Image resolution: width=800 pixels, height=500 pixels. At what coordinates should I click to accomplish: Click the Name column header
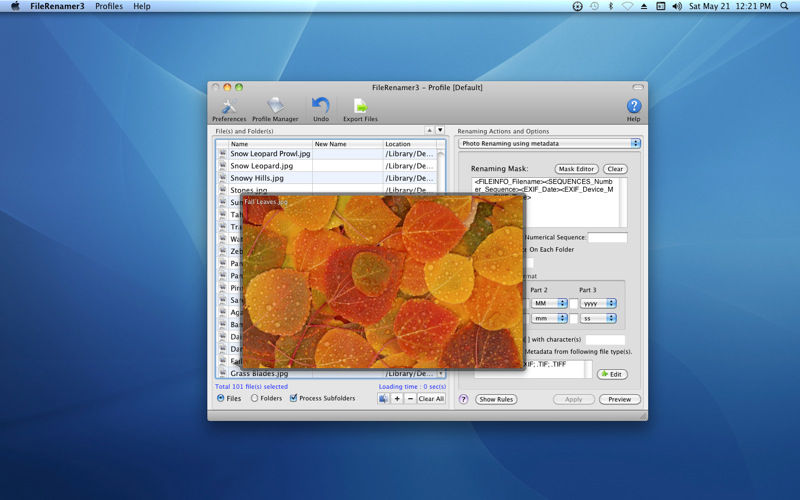tap(270, 144)
